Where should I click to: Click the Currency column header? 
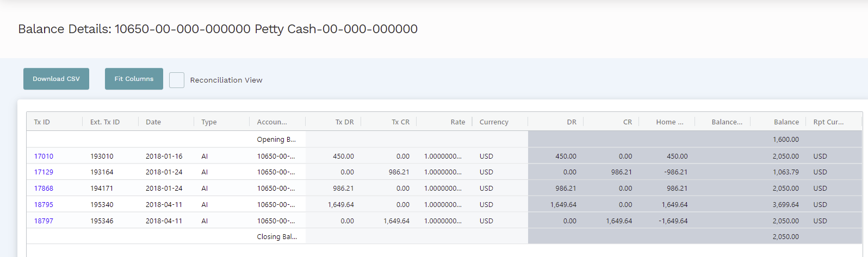[494, 122]
